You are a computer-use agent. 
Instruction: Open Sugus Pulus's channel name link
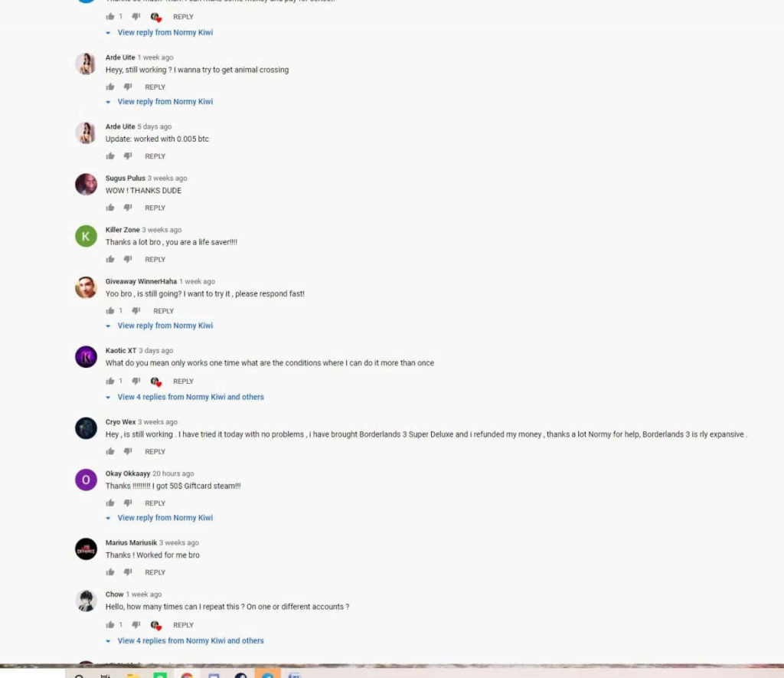click(x=125, y=179)
